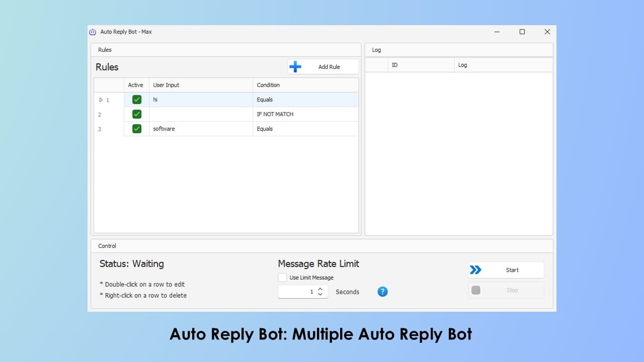This screenshot has width=644, height=362.
Task: Increase seconds with the up stepper arrow
Action: (x=320, y=289)
